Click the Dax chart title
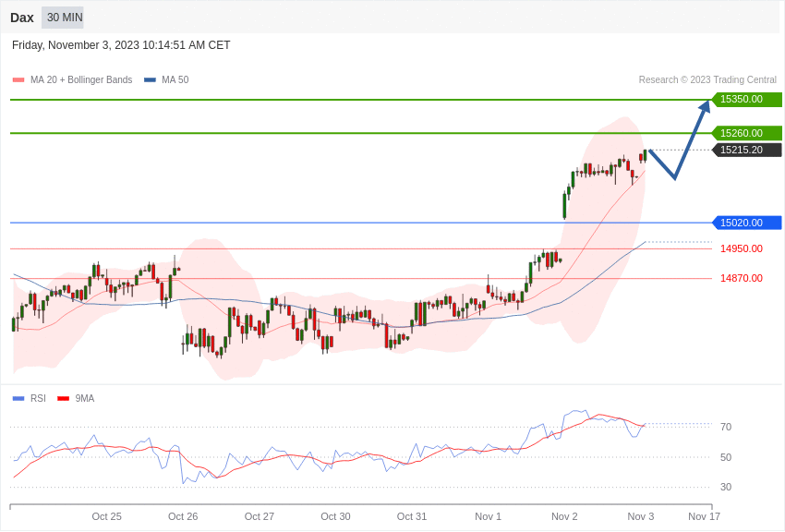Image resolution: width=785 pixels, height=532 pixels. (22, 18)
